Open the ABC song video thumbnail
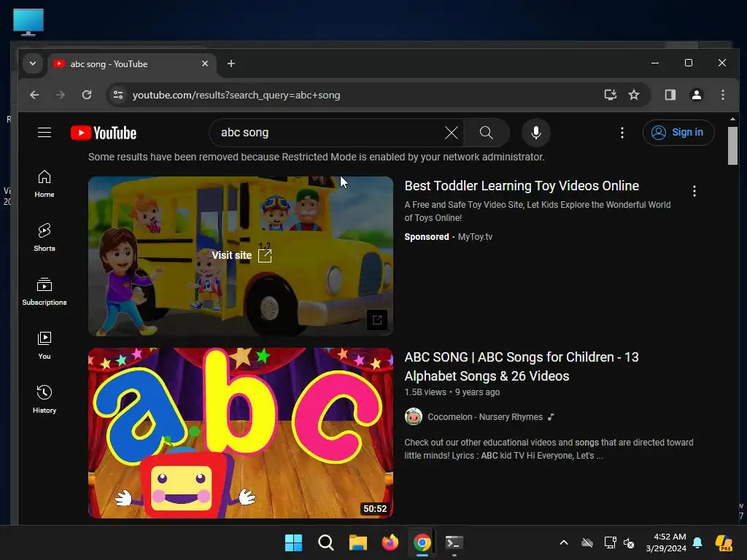The width and height of the screenshot is (747, 560). coord(241,433)
